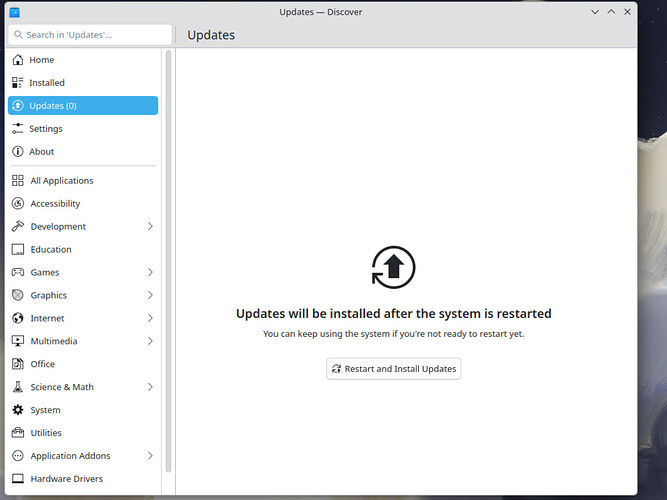Expand the Science & Math chevron
667x500 pixels.
[x=150, y=387]
